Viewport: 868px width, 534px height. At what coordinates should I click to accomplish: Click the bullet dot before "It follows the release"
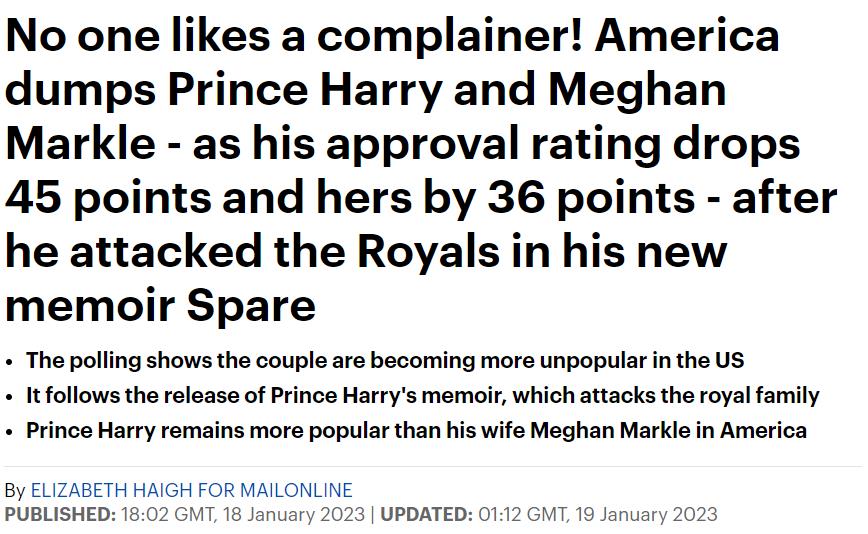10,396
